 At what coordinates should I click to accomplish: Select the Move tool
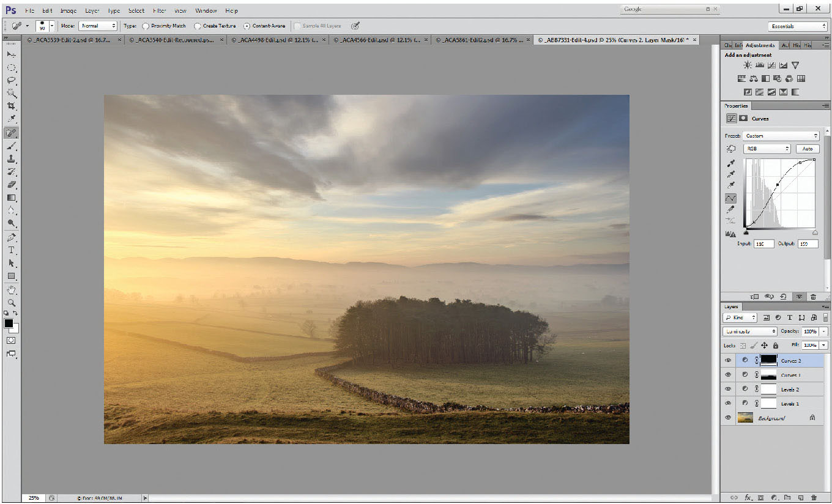[x=11, y=54]
